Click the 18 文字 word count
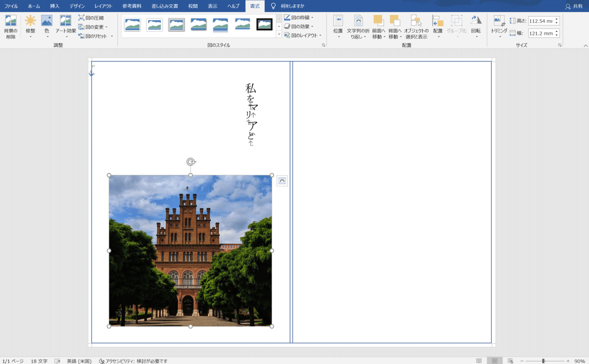Image resolution: width=589 pixels, height=364 pixels. [39, 361]
